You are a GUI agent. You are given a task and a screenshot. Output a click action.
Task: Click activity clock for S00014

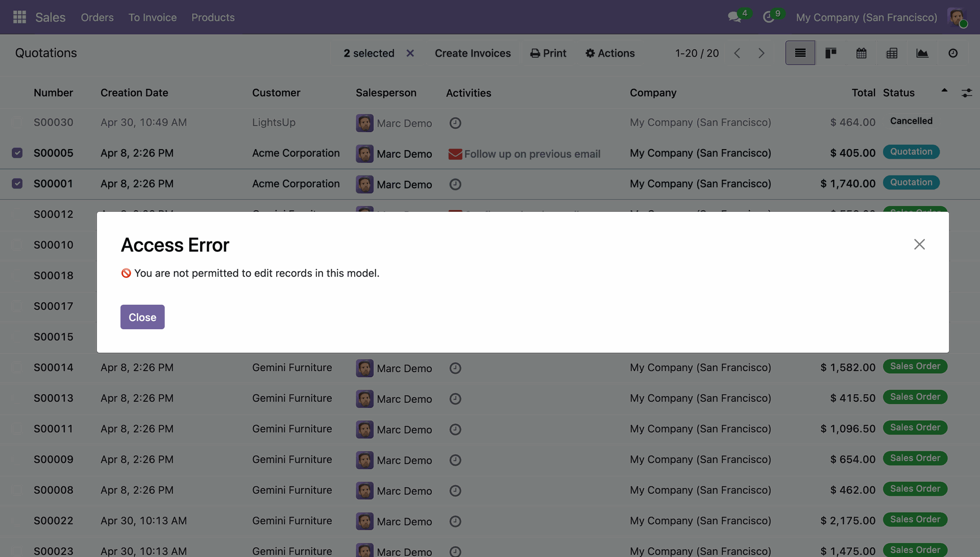tap(455, 368)
